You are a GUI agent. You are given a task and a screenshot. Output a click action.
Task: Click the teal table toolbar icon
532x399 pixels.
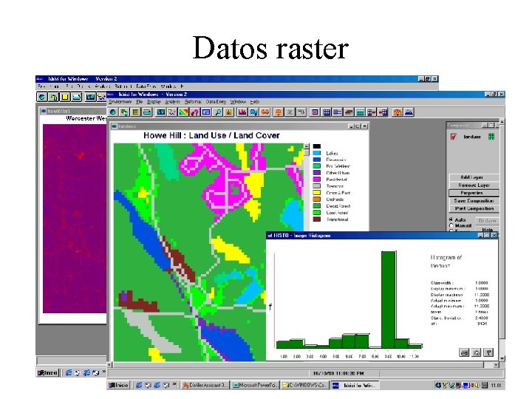[361, 112]
